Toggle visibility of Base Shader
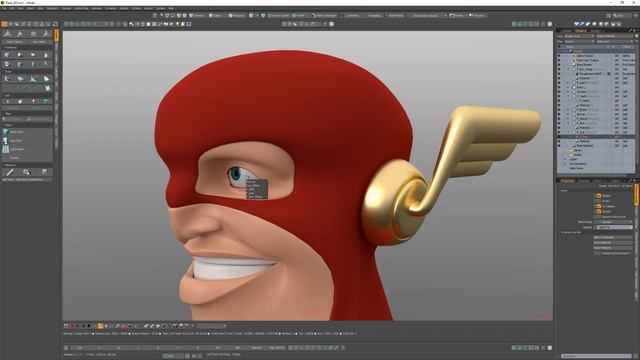Image resolution: width=640 pixels, height=360 pixels. pos(559,64)
